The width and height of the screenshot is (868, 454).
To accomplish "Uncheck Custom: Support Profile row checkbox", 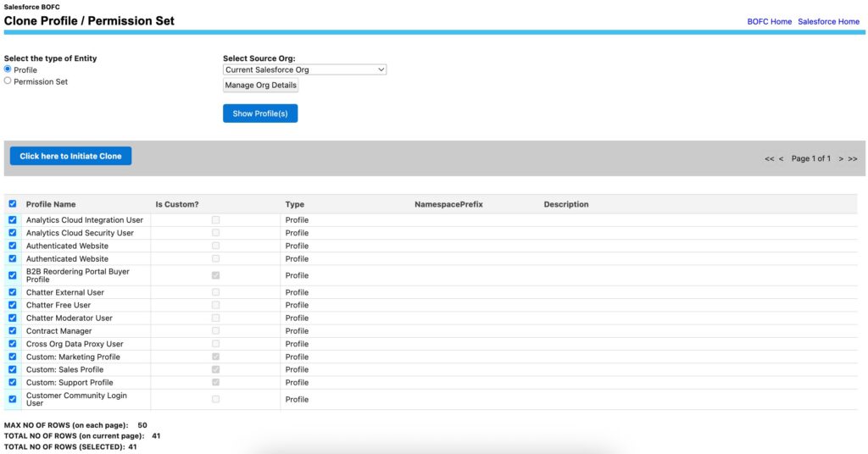I will pos(13,382).
